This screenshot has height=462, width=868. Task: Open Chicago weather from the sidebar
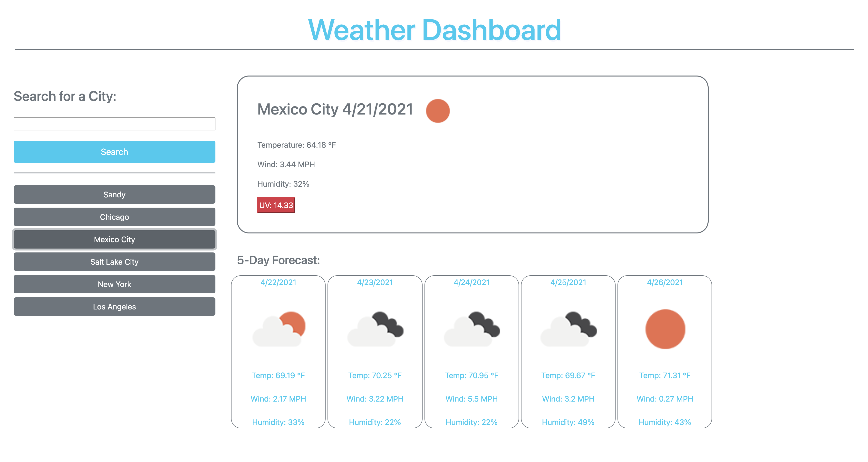point(114,217)
